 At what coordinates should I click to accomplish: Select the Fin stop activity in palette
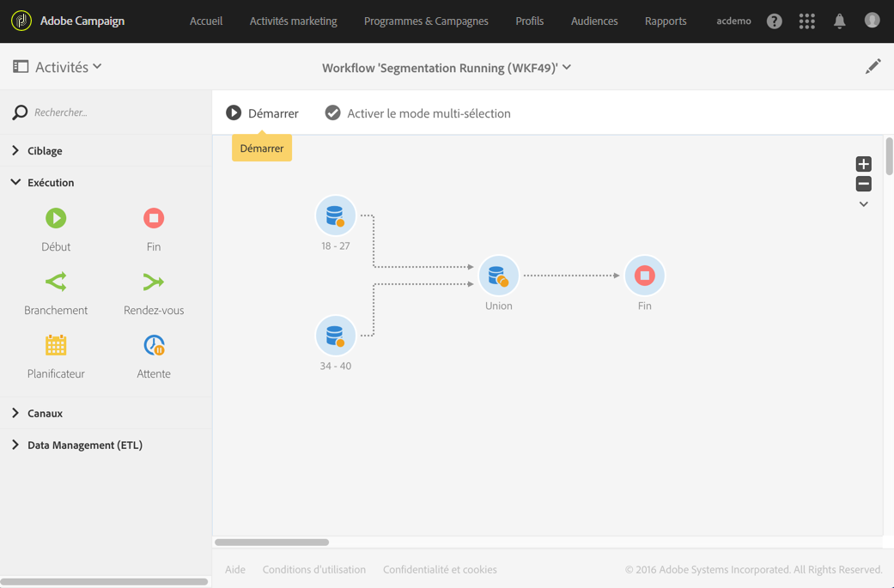pos(154,219)
